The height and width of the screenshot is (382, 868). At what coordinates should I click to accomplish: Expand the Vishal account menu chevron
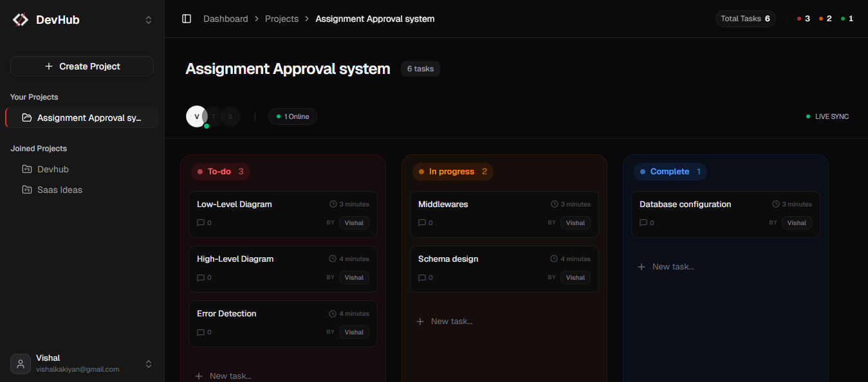[149, 364]
